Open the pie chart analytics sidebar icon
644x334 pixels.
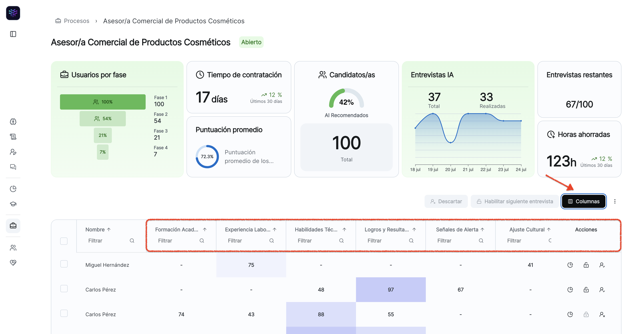pos(13,189)
